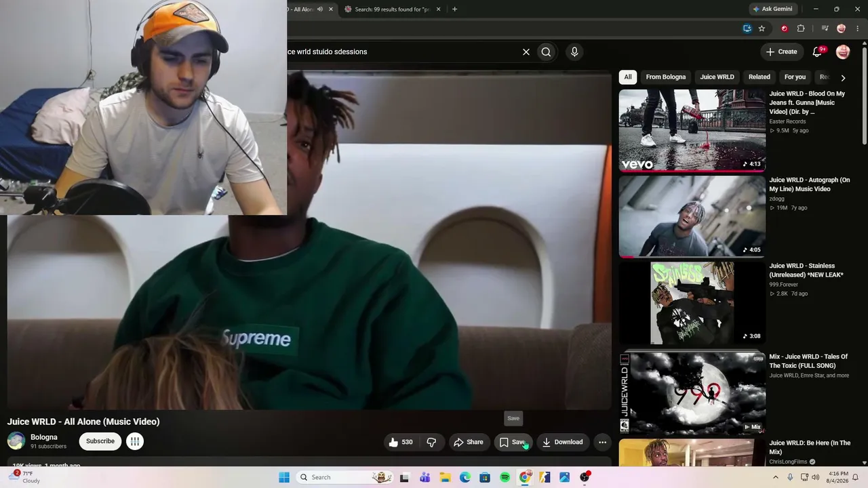Open Blood On My Jeans video thumbnail
Viewport: 868px width, 488px height.
[x=692, y=130]
